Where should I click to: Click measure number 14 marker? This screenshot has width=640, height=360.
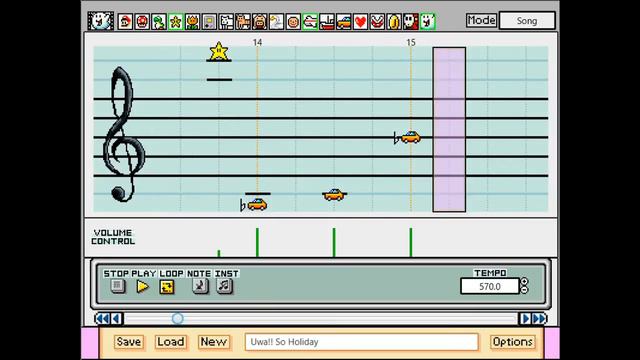click(257, 42)
